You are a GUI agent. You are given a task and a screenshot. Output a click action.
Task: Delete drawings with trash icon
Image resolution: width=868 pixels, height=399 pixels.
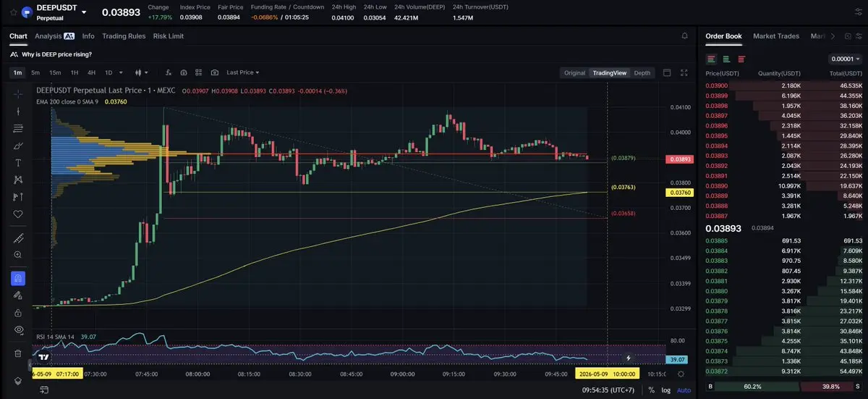point(18,353)
